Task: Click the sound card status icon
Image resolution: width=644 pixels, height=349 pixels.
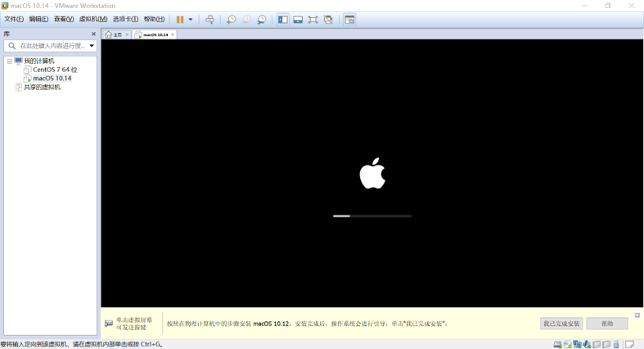Action: point(587,344)
